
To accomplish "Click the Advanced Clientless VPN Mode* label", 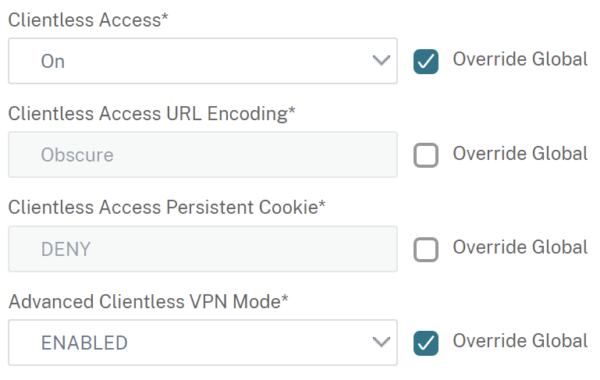I will (x=148, y=301).
